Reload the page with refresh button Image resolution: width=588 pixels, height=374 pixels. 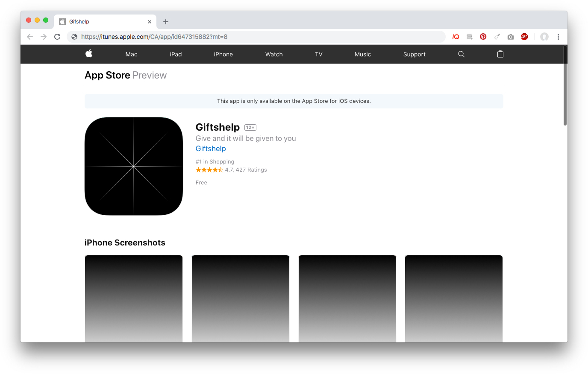[57, 37]
